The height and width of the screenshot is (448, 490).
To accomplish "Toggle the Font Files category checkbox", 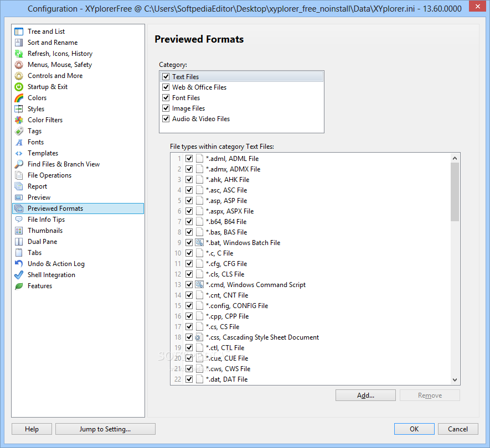I will (x=166, y=98).
